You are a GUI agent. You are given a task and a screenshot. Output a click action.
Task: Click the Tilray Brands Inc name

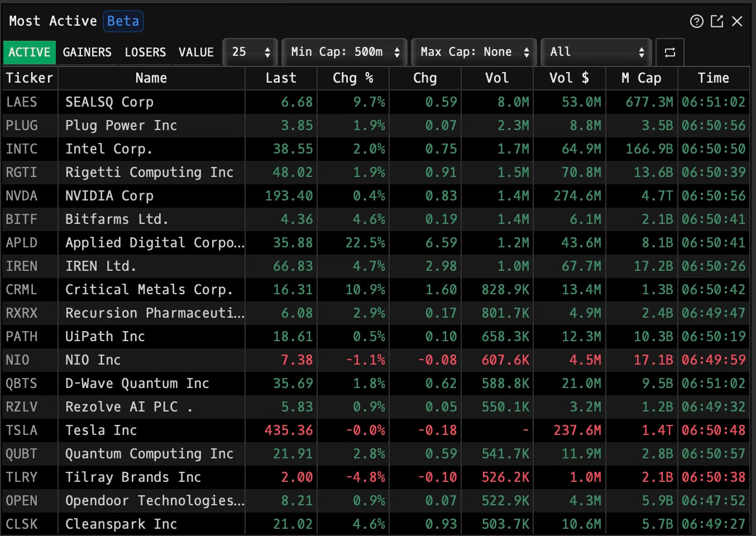(133, 477)
